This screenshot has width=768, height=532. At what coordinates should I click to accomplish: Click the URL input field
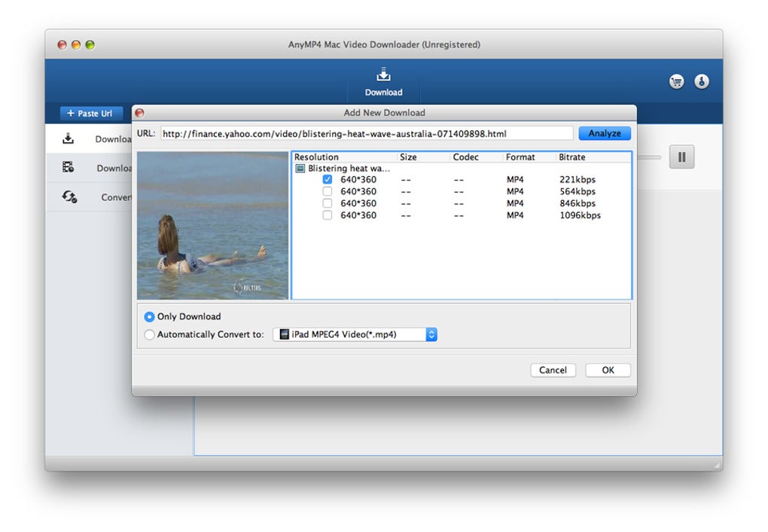click(367, 134)
